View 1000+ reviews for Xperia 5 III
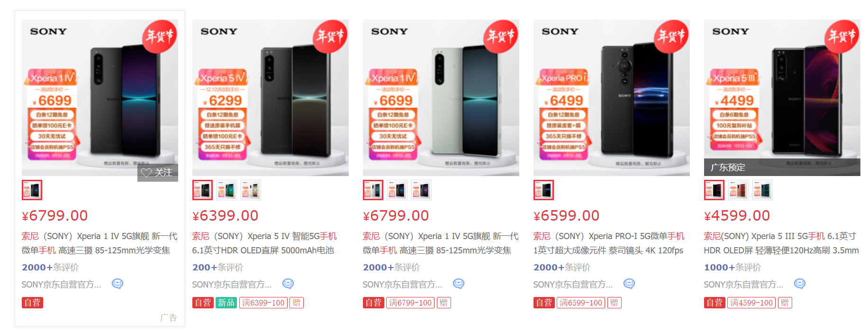868x334 pixels. pyautogui.click(x=732, y=267)
